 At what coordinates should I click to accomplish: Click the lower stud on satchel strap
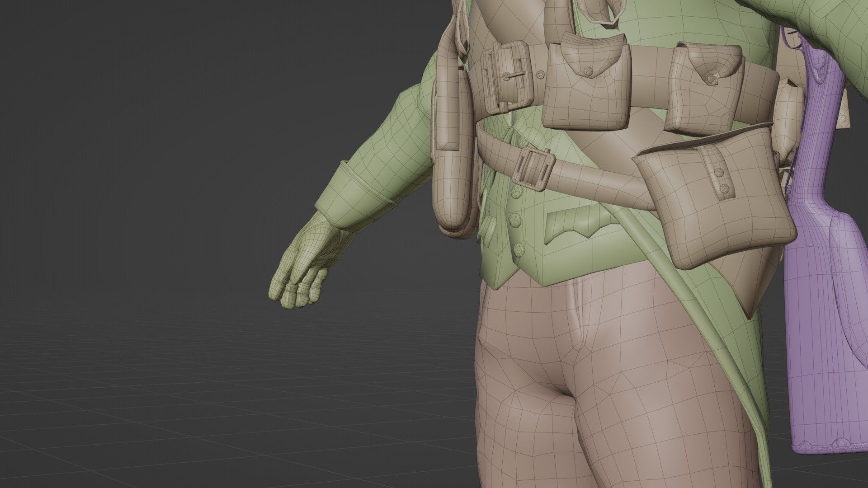[x=726, y=188]
